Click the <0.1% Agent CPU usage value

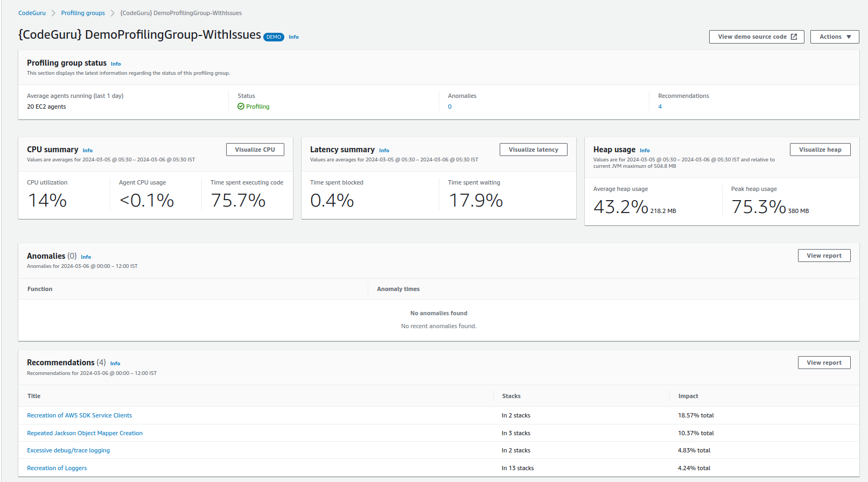[x=146, y=201]
